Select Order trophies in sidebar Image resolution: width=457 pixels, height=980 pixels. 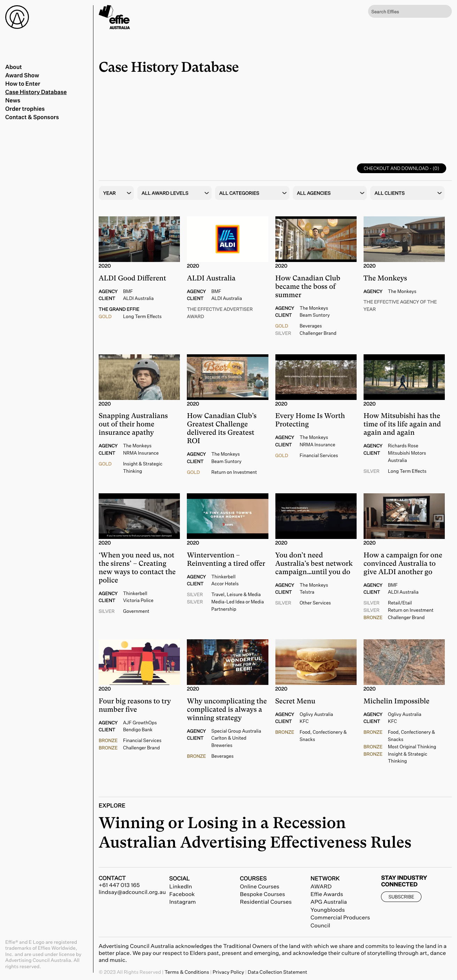point(25,109)
